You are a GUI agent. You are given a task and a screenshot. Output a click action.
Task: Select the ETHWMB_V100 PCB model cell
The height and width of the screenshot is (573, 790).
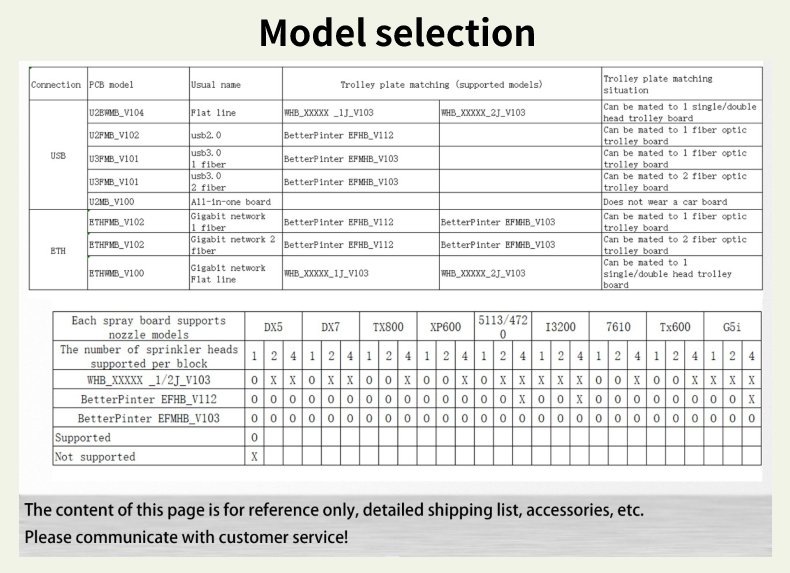point(116,273)
